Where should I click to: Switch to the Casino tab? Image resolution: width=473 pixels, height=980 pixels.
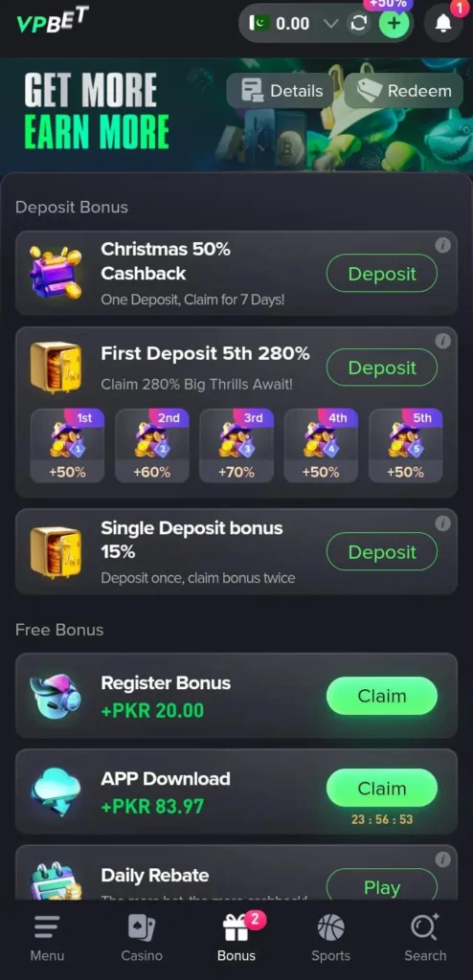[142, 938]
